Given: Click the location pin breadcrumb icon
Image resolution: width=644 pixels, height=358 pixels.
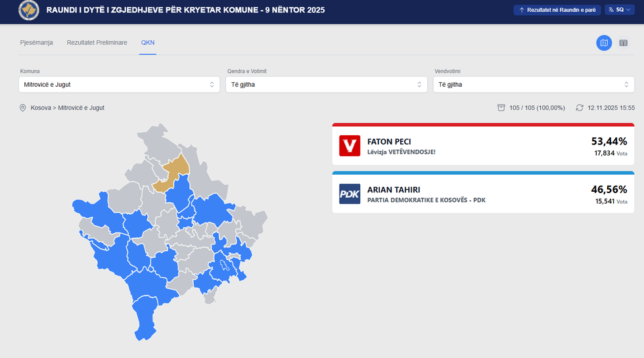Looking at the screenshot, I should [23, 108].
